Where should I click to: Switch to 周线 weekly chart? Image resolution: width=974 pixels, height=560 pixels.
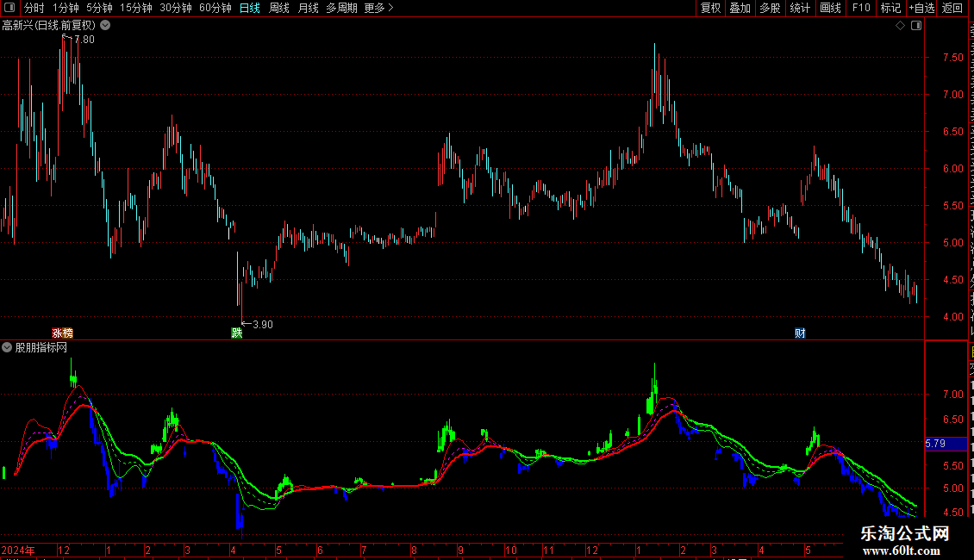pos(279,8)
